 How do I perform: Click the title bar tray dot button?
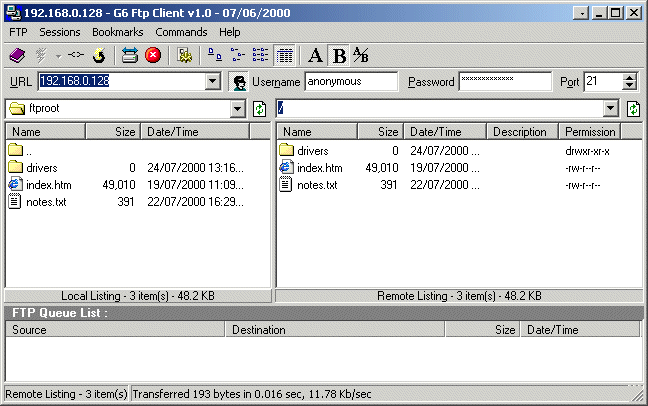581,13
